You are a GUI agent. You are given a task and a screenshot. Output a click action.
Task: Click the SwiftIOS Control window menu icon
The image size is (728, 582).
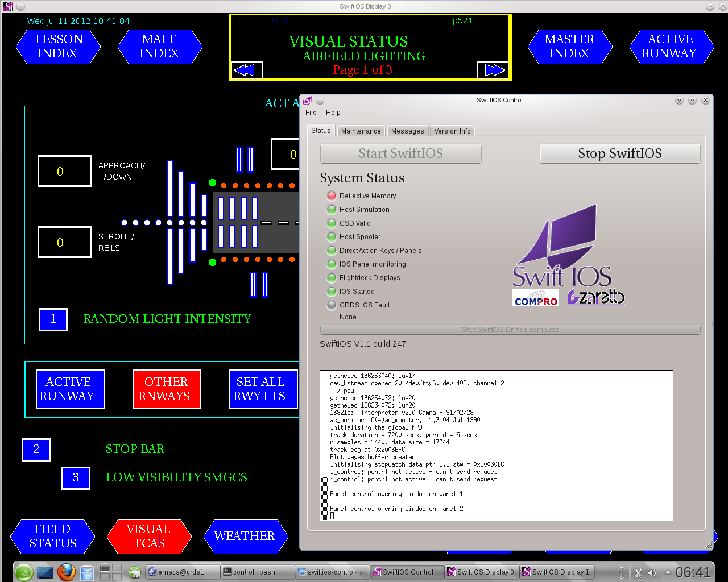[307, 101]
